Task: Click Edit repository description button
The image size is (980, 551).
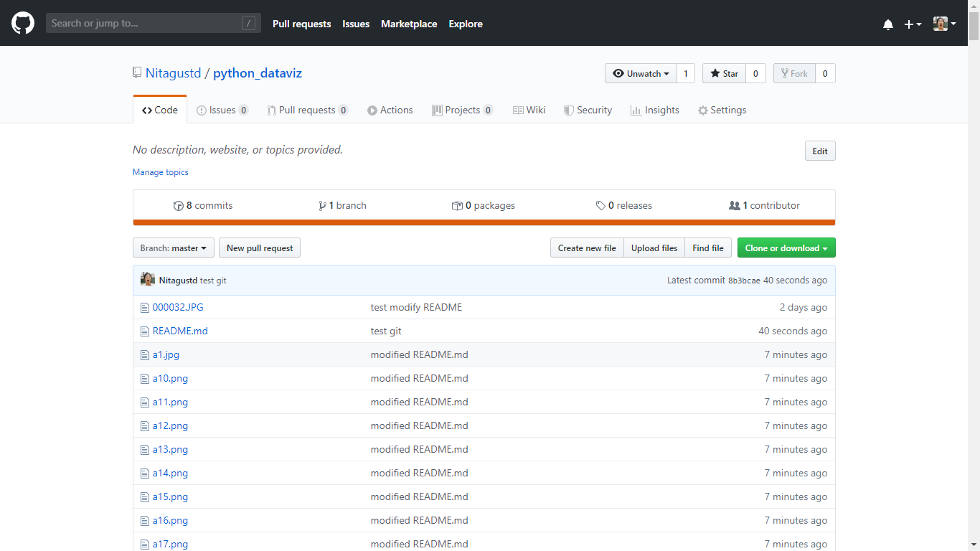Action: 820,151
